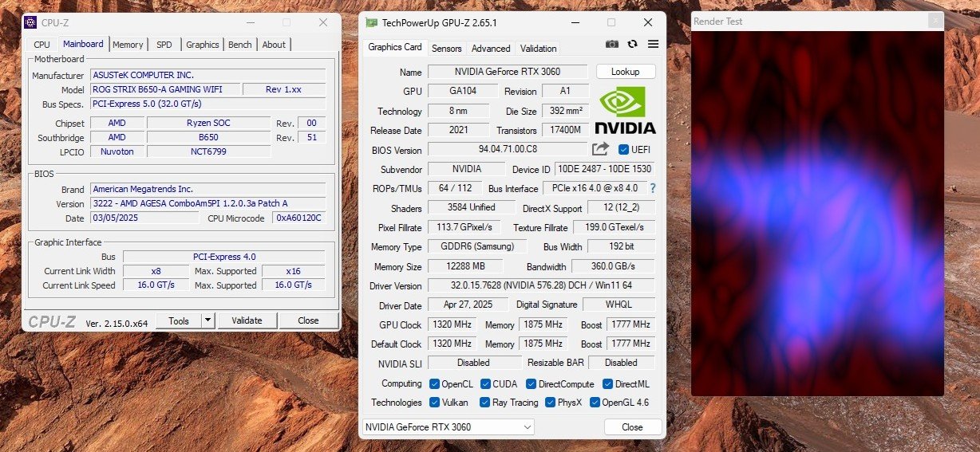Toggle the OpenCL checkbox
Viewport: 980px width, 452px height.
[x=434, y=384]
